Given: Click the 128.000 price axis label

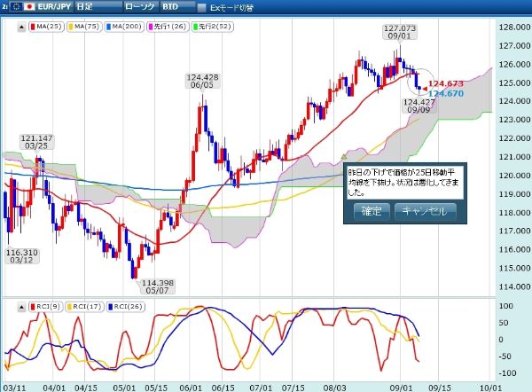Looking at the screenshot, I should (514, 27).
